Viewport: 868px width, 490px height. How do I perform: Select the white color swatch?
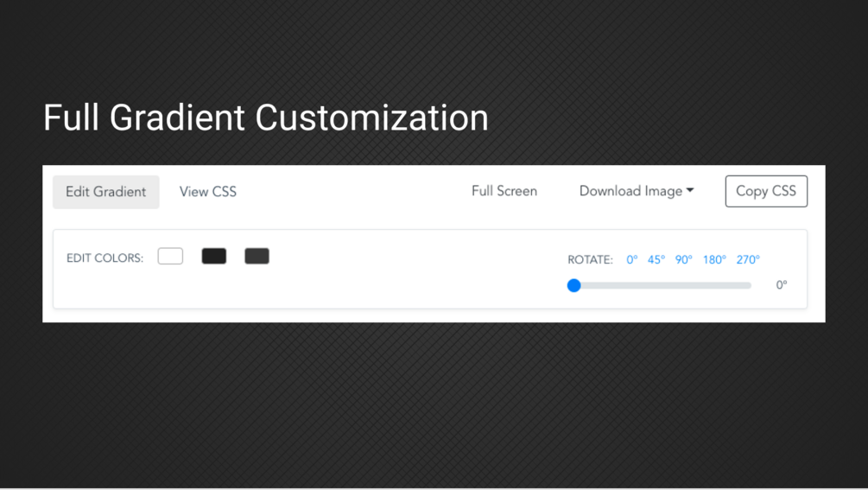coord(170,256)
